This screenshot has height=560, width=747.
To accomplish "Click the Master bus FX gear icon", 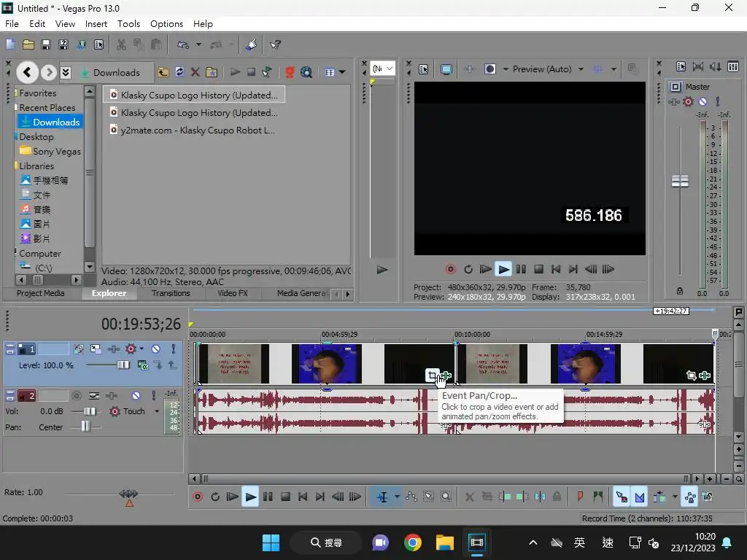I will point(688,101).
